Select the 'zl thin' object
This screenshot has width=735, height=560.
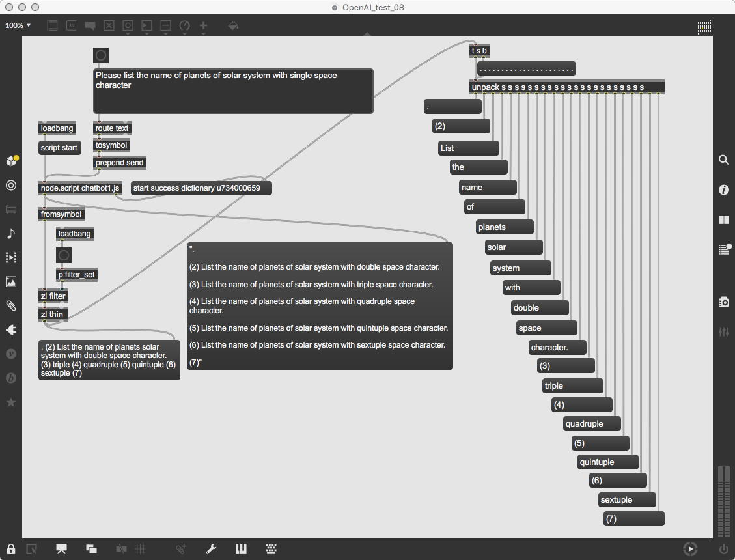click(52, 315)
